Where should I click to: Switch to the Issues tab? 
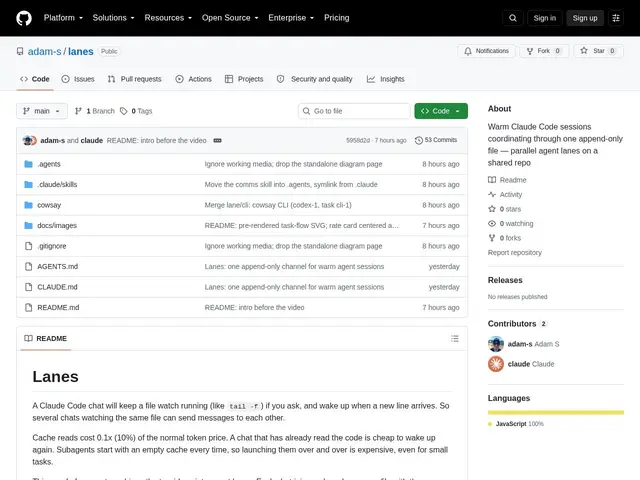[78, 79]
